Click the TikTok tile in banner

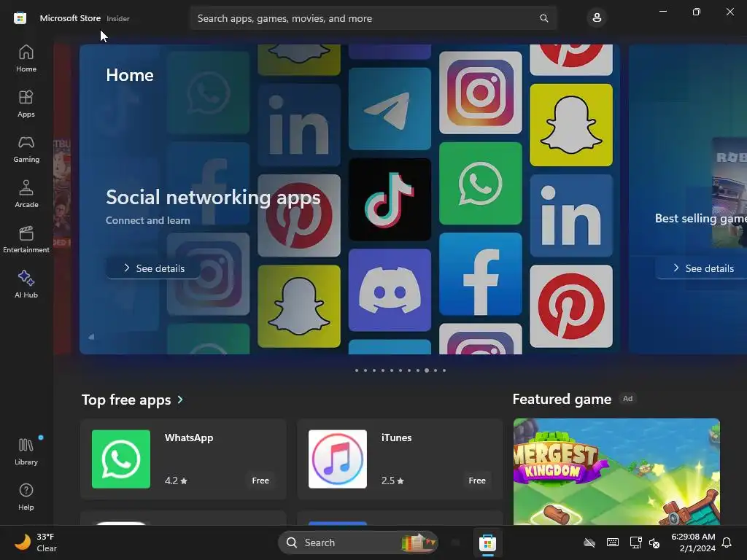[x=390, y=200]
